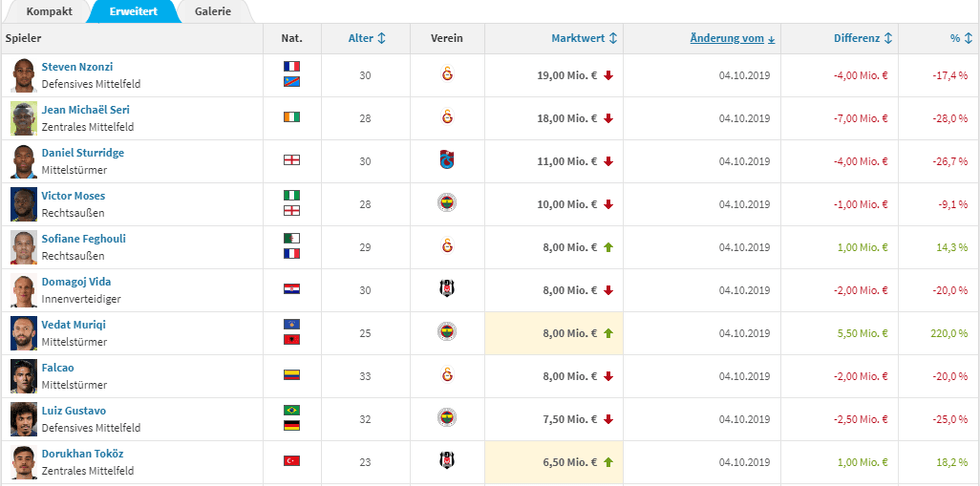This screenshot has height=486, width=980.
Task: Switch to the Kompakt tab
Action: (49, 11)
